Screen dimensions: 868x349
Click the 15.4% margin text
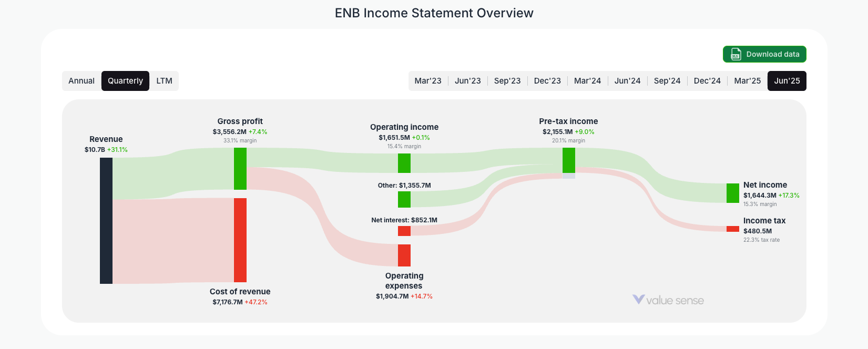404,146
